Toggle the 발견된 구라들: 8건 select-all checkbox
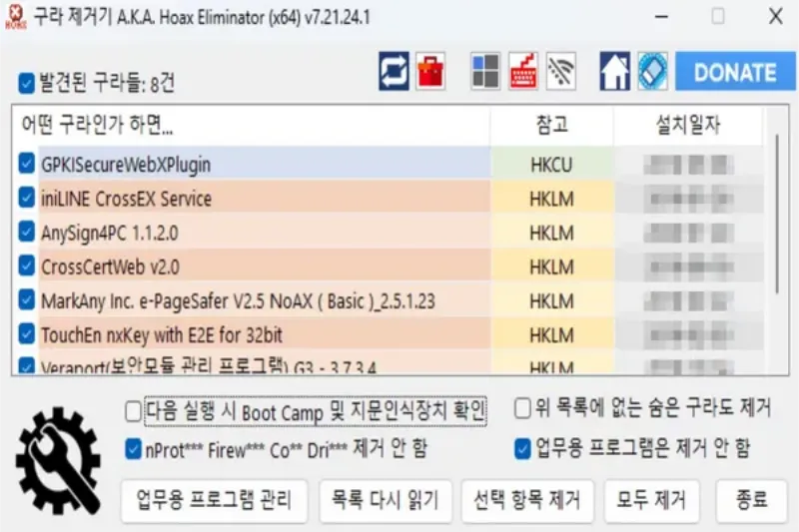This screenshot has height=532, width=799. click(x=27, y=83)
